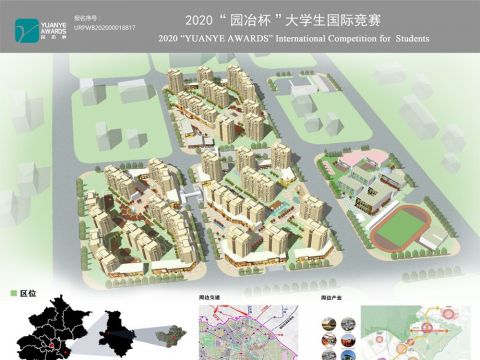The height and width of the screenshot is (360, 480).
Task: Click the second-row right circular industry photo
Action: 348,340
